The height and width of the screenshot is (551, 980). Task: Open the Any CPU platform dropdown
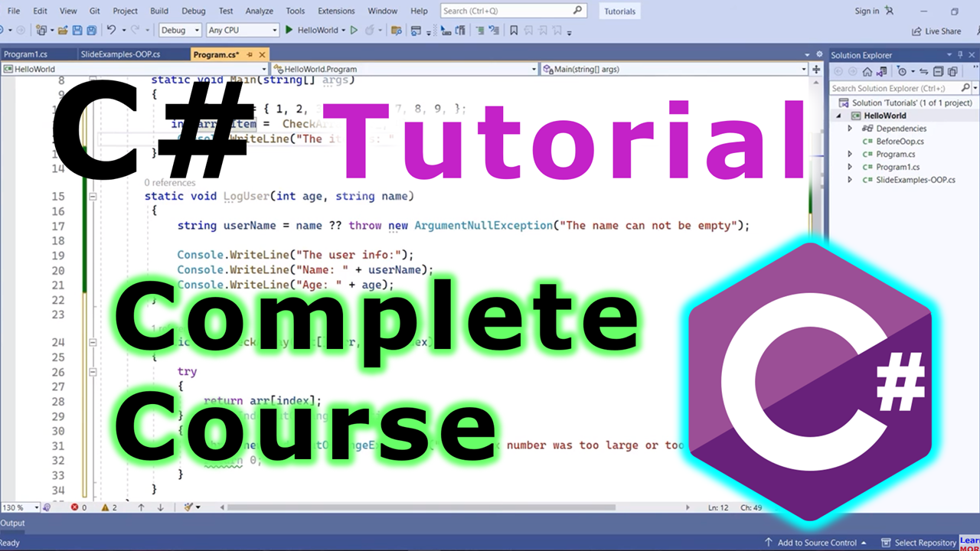click(x=242, y=31)
